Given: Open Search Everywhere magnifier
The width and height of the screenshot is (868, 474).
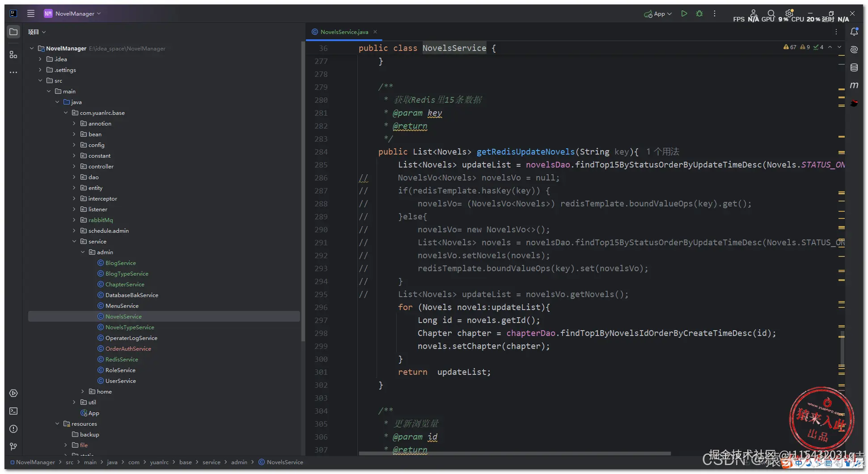Looking at the screenshot, I should (771, 13).
